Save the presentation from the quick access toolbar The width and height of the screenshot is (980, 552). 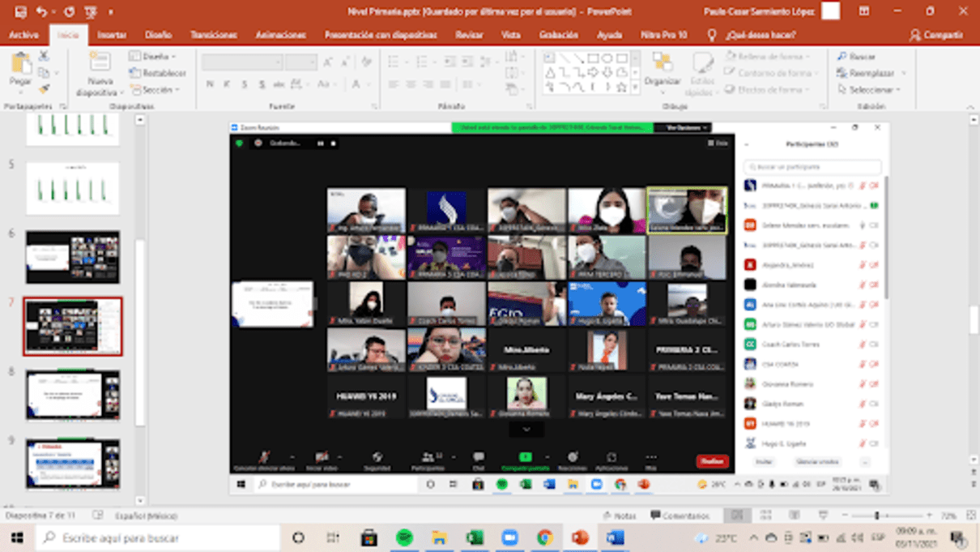(x=20, y=11)
